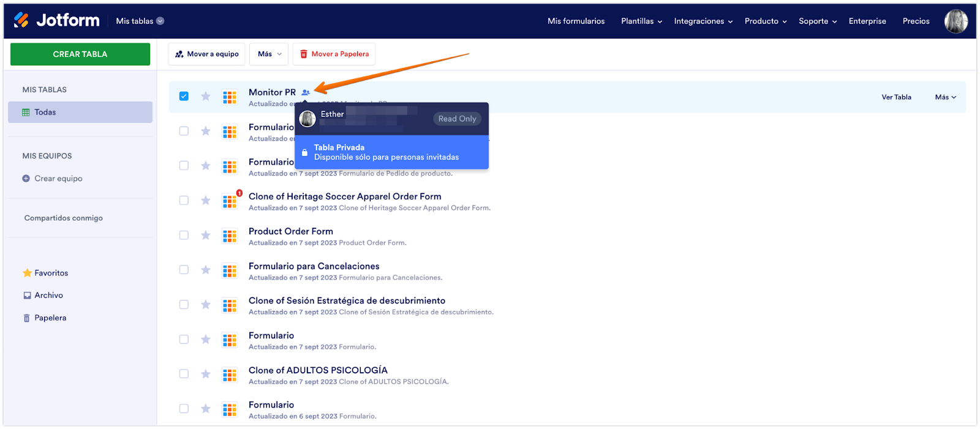This screenshot has height=429, width=980.
Task: Click Mover a Papelera button
Action: click(334, 54)
